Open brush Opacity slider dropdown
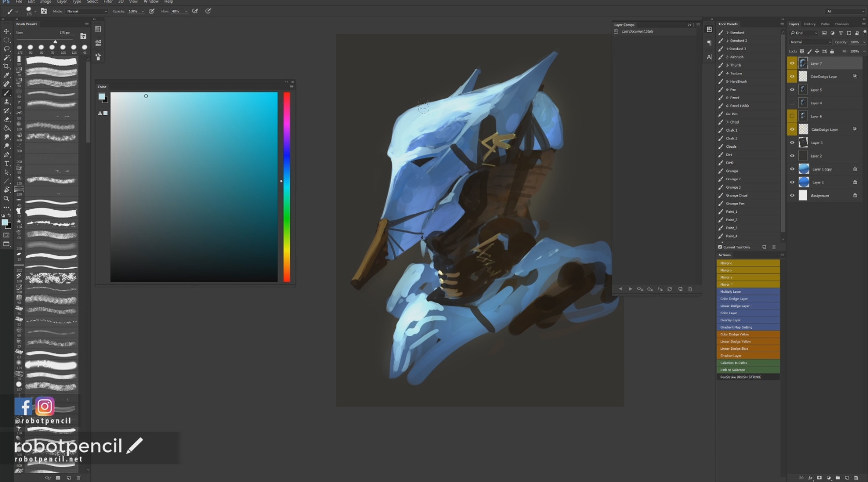Screen dimensions: 868x482 [x=143, y=11]
